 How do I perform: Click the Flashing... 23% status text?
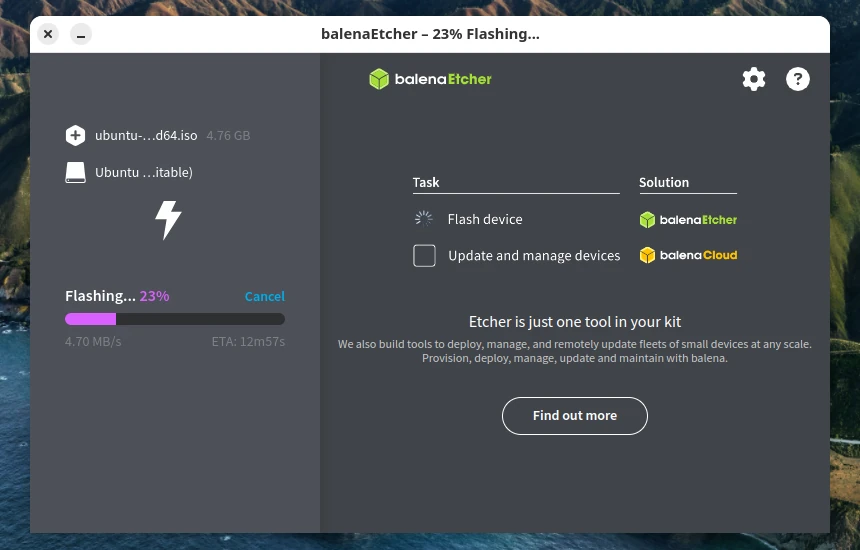click(117, 296)
